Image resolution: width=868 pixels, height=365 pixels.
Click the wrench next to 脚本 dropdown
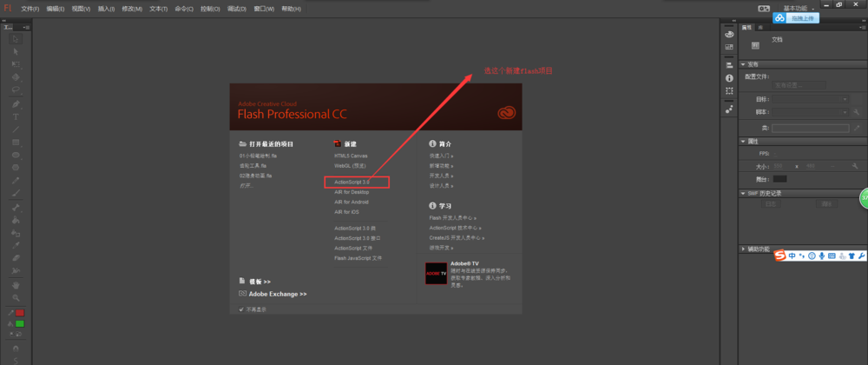pos(857,112)
